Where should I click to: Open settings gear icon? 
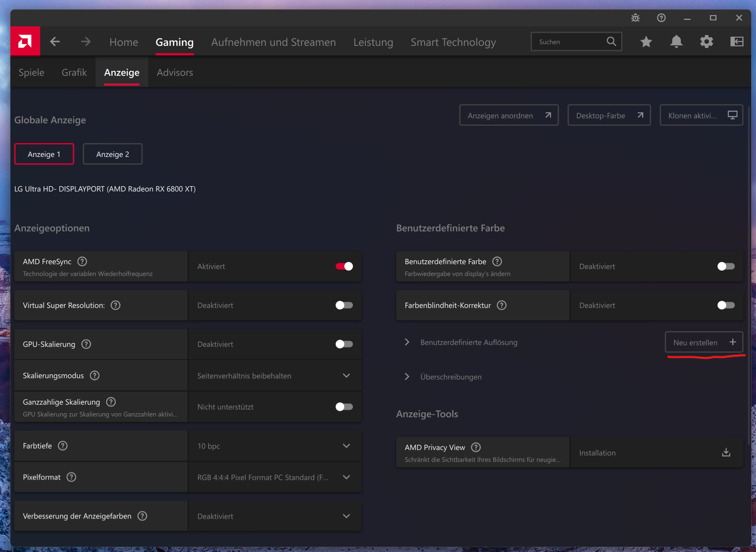[x=706, y=41]
